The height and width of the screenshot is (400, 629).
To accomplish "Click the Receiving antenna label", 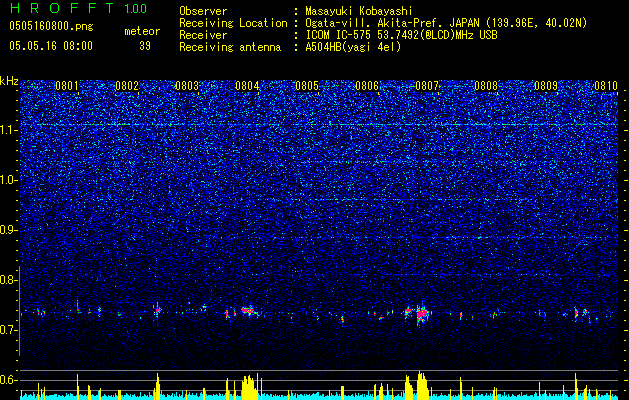I will click(x=230, y=47).
